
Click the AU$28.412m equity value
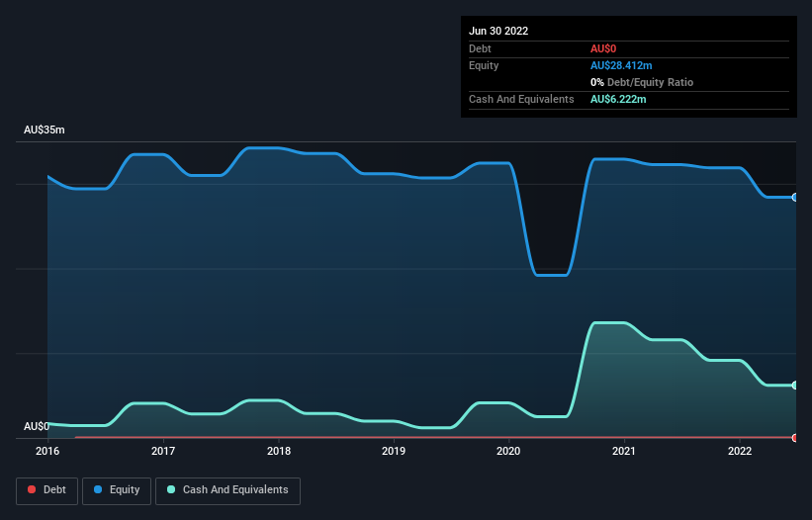point(621,65)
